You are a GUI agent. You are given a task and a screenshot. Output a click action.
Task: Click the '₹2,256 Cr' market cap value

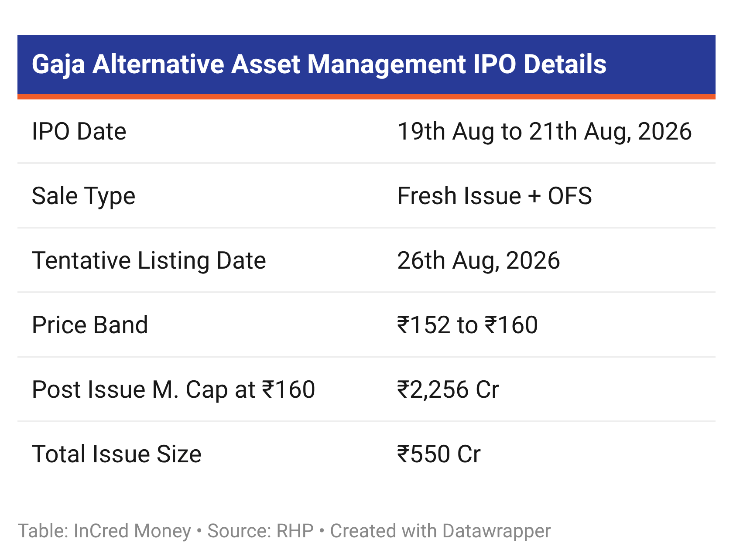[448, 390]
